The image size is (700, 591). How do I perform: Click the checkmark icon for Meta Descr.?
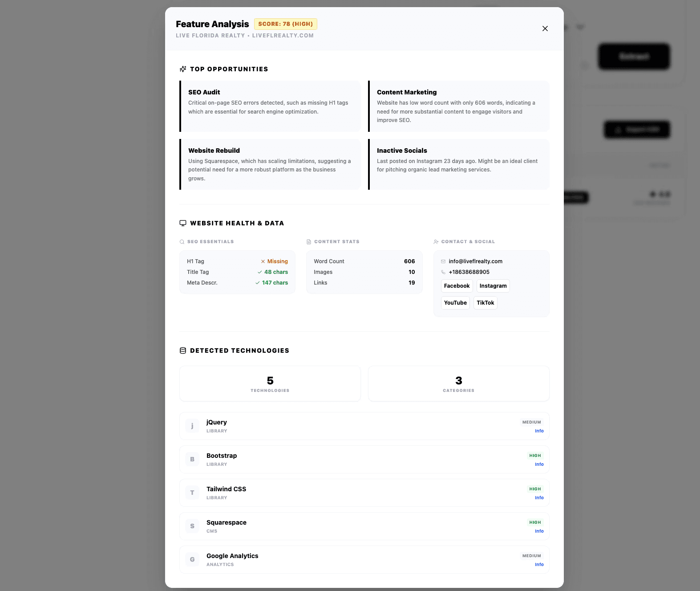[258, 283]
